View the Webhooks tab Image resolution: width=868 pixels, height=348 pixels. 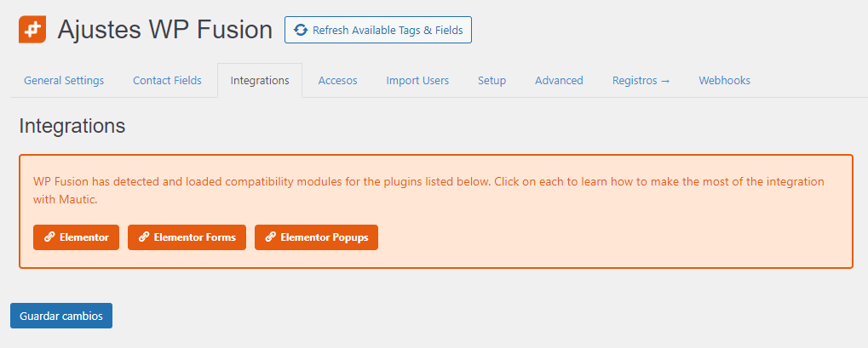(x=724, y=81)
